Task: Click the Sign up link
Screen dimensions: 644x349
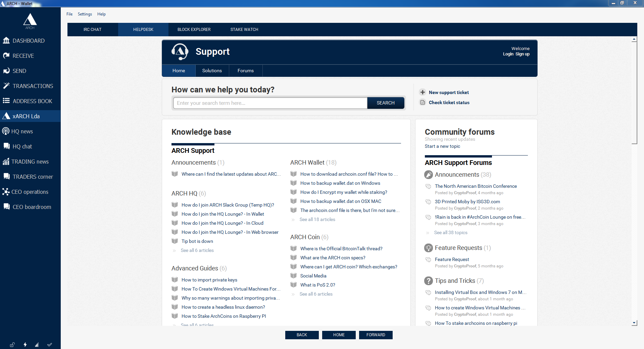Action: click(x=523, y=54)
